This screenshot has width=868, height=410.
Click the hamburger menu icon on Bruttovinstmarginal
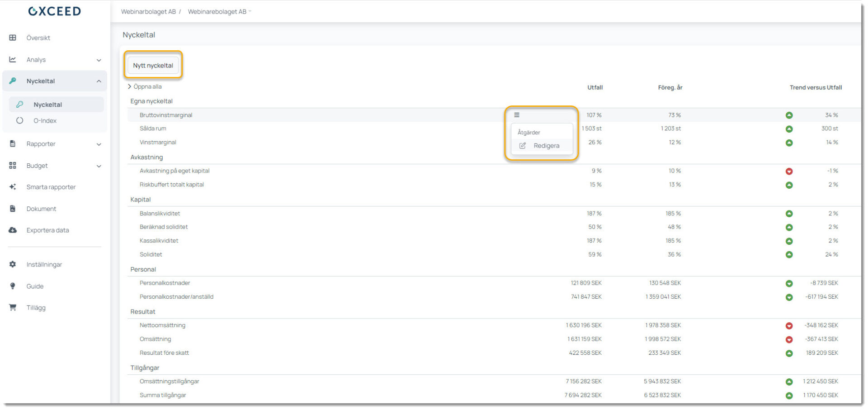(x=517, y=115)
